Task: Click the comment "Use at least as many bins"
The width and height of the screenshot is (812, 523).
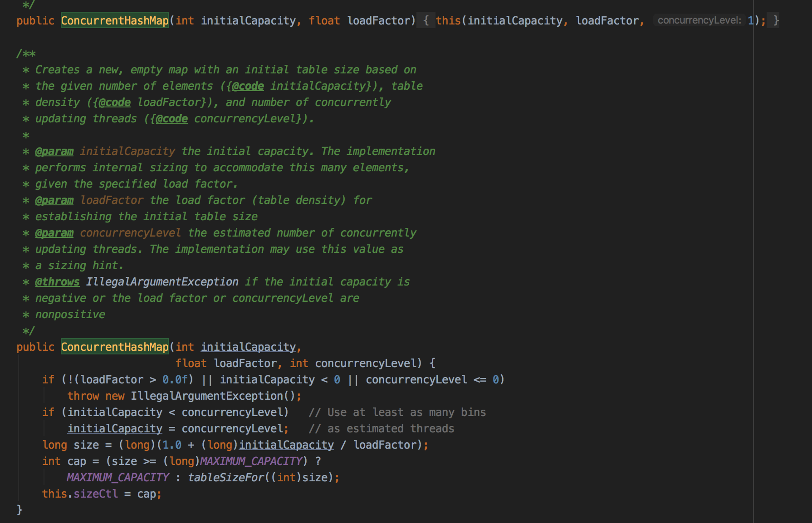Action: coord(397,412)
